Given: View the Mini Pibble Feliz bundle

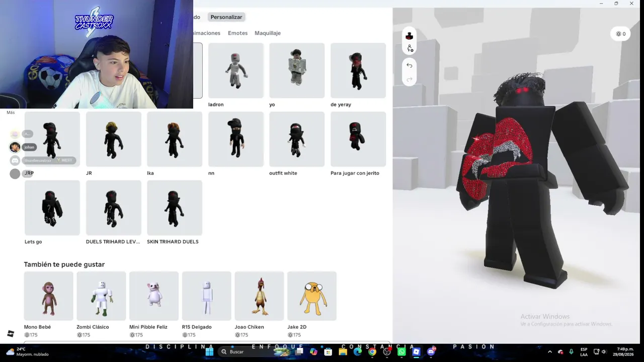Looking at the screenshot, I should click(x=154, y=296).
